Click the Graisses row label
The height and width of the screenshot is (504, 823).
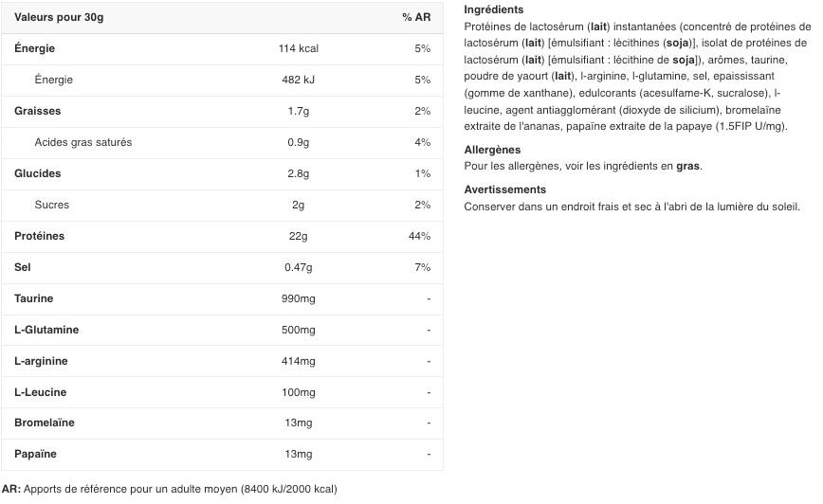[38, 111]
